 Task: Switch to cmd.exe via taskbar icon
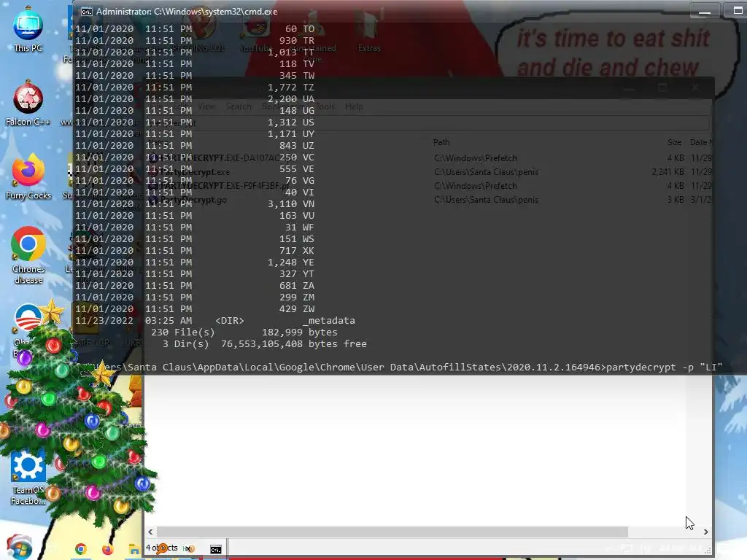[216, 550]
